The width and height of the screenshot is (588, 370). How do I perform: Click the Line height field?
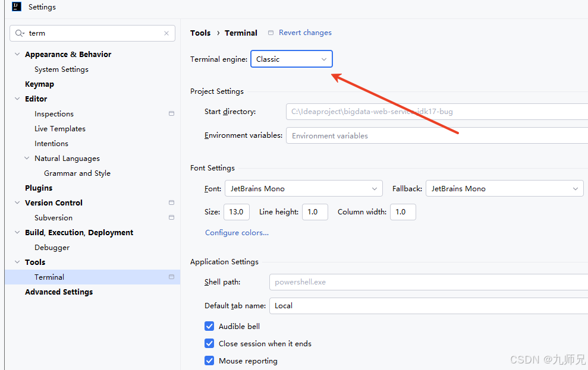coord(315,212)
